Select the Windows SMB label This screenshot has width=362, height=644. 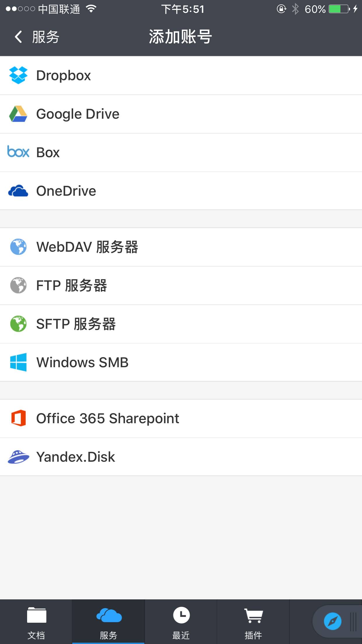tap(82, 363)
